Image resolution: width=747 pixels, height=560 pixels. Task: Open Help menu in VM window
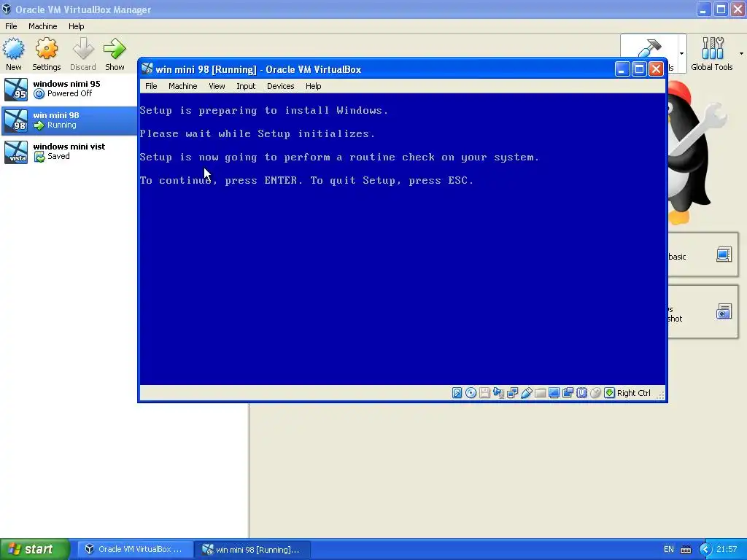(x=314, y=86)
